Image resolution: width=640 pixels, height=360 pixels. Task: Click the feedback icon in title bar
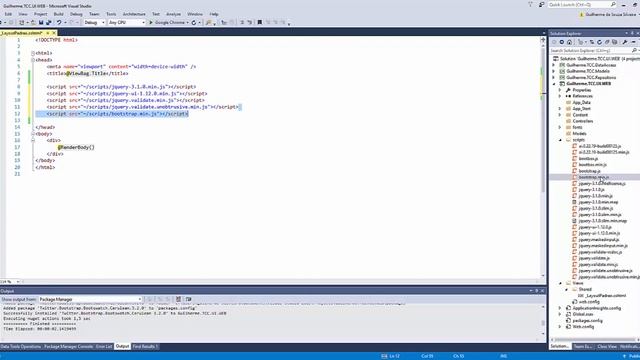pyautogui.click(x=542, y=4)
